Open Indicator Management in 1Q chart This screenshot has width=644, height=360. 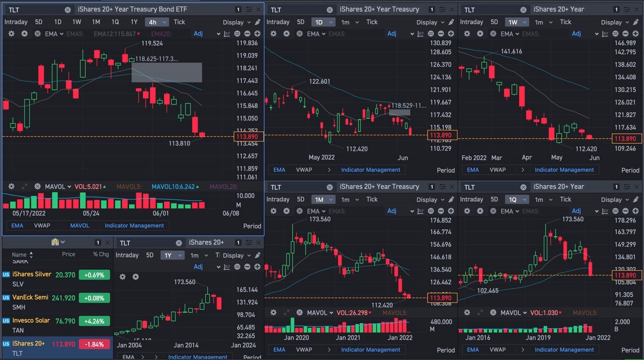tap(565, 350)
